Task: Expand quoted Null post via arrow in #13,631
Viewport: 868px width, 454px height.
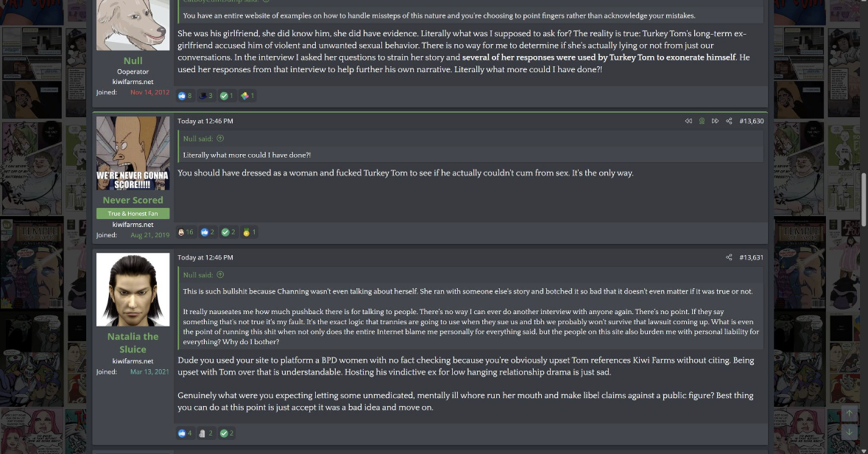Action: 220,275
